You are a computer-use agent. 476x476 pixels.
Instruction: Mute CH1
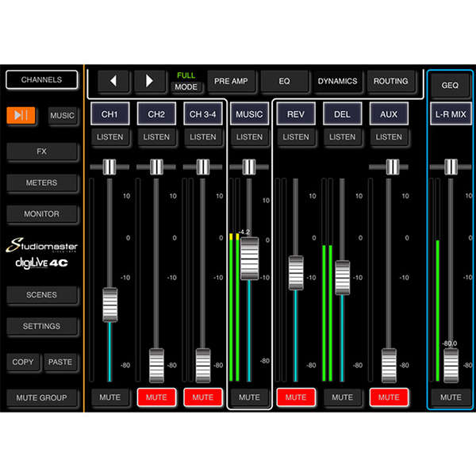(110, 397)
